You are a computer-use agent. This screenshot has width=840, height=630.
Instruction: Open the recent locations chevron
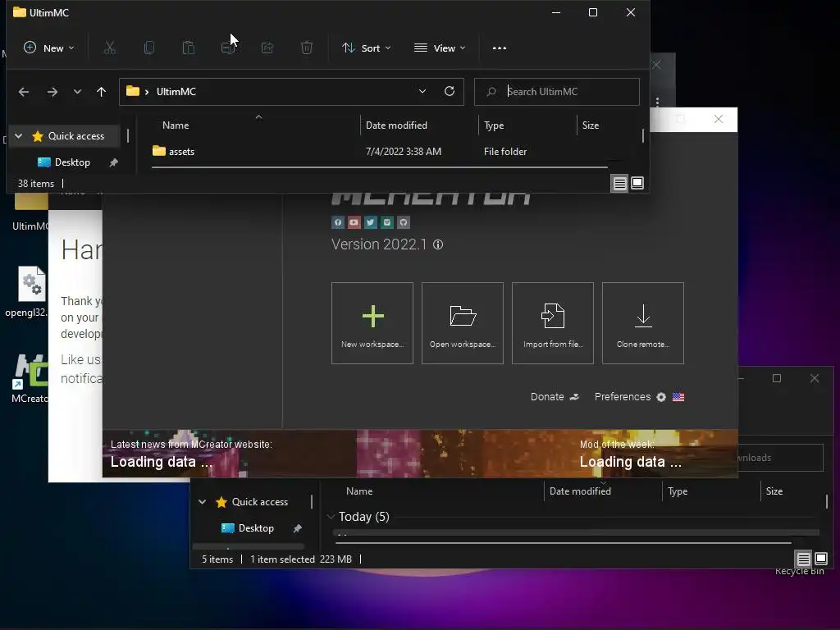coord(77,92)
